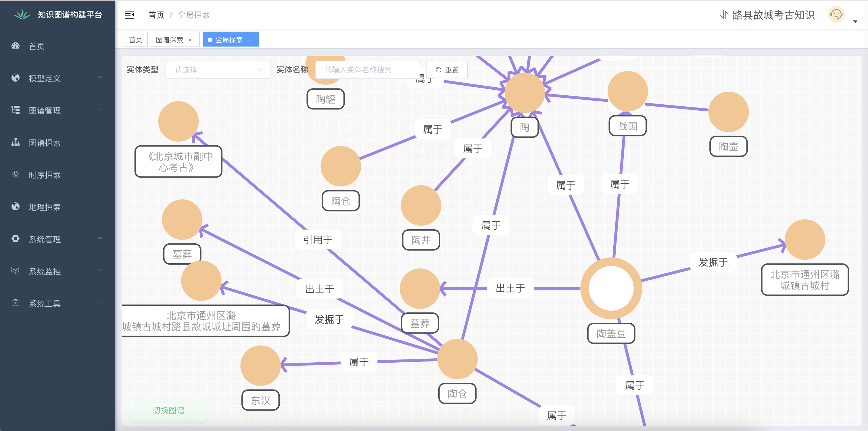Close the 全局探索 tab
The image size is (868, 431).
point(249,40)
